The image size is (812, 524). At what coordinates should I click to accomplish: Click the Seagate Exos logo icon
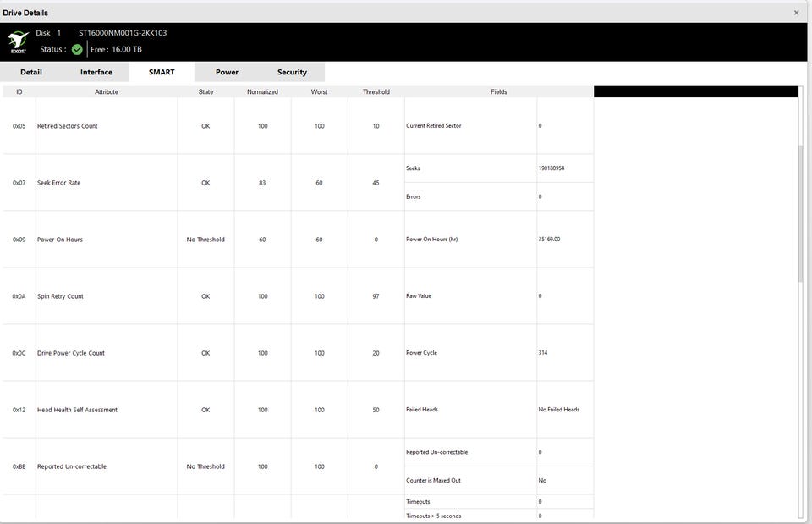tap(18, 41)
